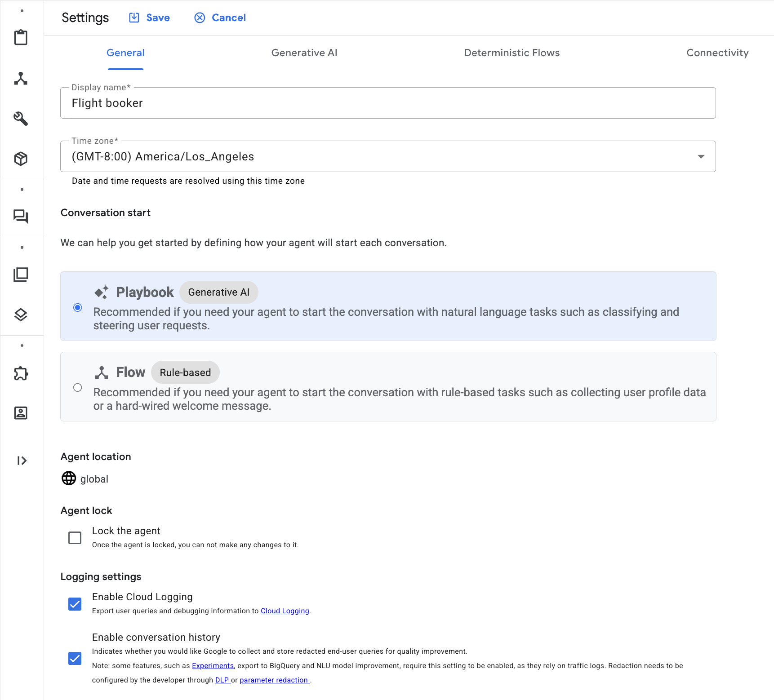774x700 pixels.
Task: Open the Time zone dropdown
Action: click(700, 156)
